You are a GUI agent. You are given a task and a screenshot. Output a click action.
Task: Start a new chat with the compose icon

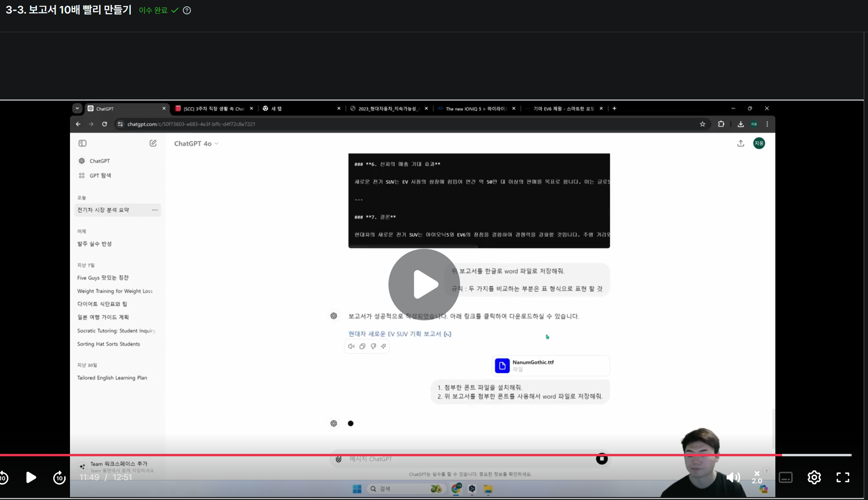pyautogui.click(x=153, y=143)
